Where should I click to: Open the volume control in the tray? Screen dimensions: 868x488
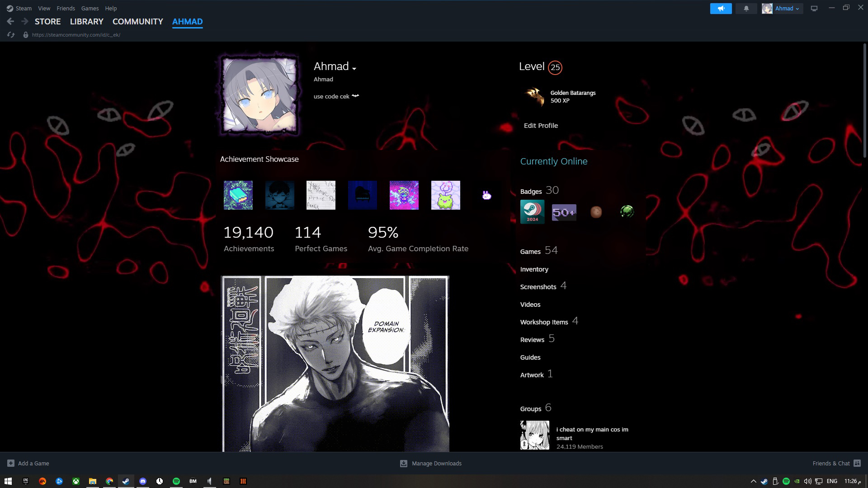pos(808,481)
